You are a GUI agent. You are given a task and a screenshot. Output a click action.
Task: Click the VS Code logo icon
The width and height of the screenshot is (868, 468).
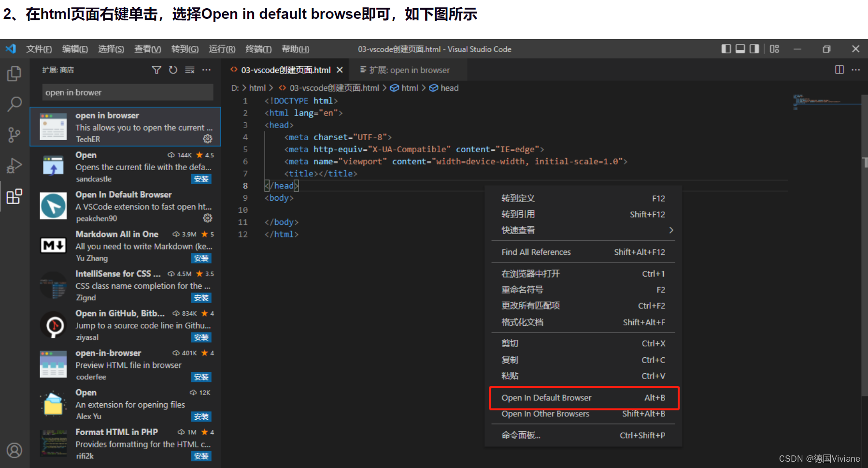[x=11, y=49]
